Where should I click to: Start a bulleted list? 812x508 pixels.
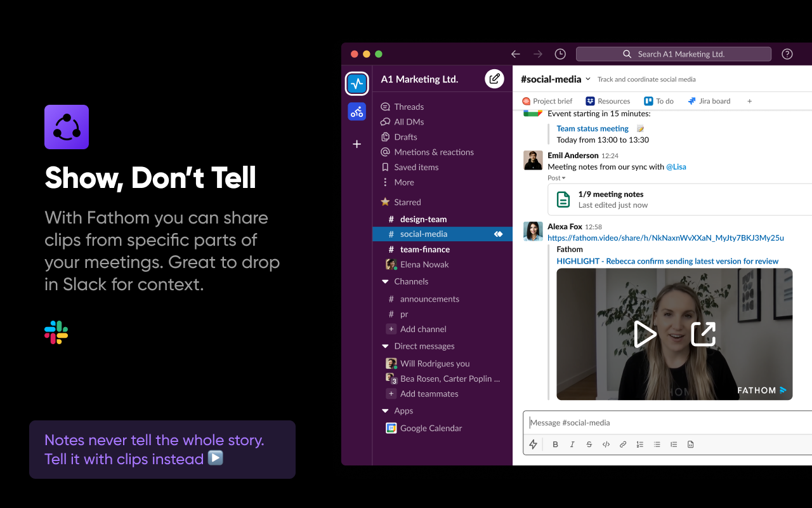(x=657, y=444)
